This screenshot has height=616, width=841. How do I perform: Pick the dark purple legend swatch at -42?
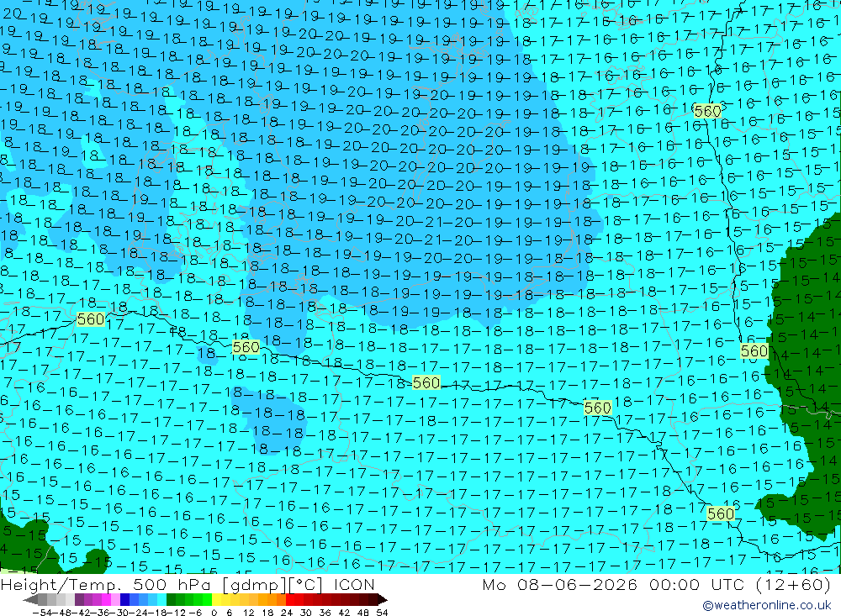(x=79, y=599)
